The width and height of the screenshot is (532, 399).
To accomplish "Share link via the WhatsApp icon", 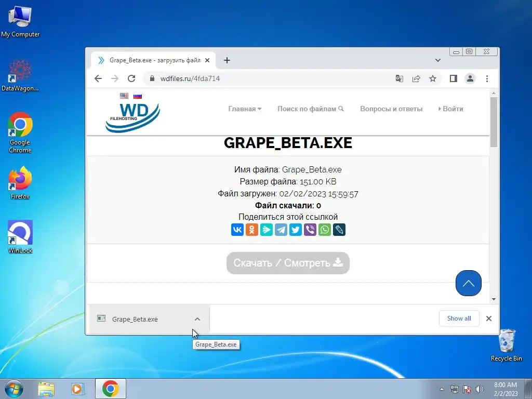I will pyautogui.click(x=325, y=230).
